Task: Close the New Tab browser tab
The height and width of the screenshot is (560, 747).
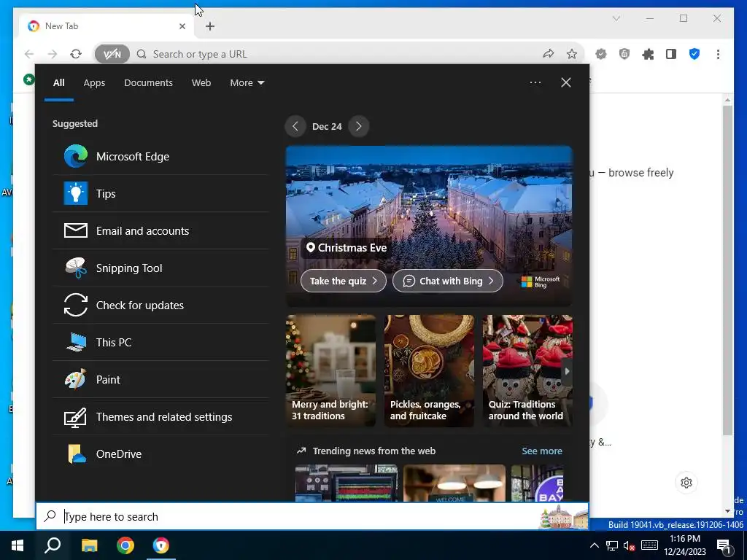Action: click(182, 26)
